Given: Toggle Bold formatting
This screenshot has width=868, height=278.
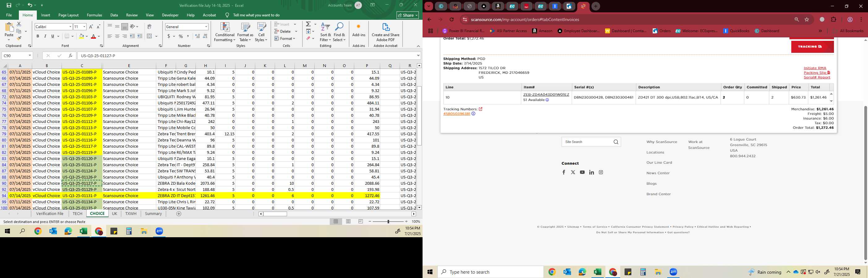Looking at the screenshot, I should click(38, 36).
